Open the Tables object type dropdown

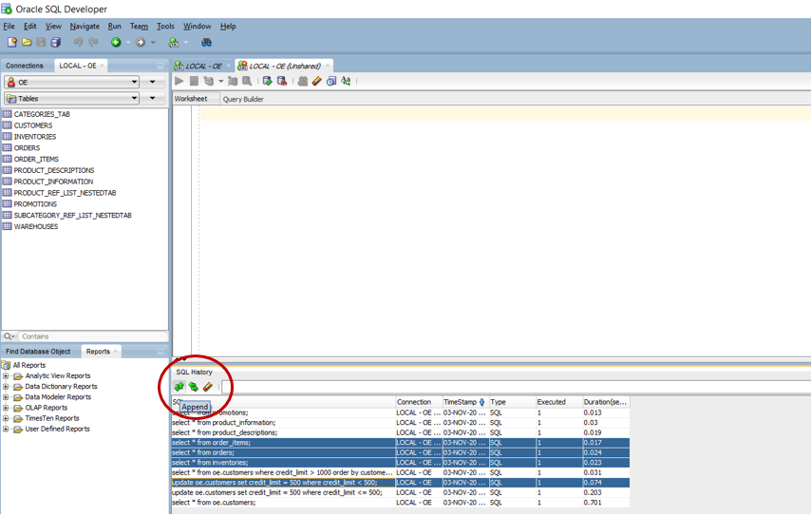tap(71, 99)
